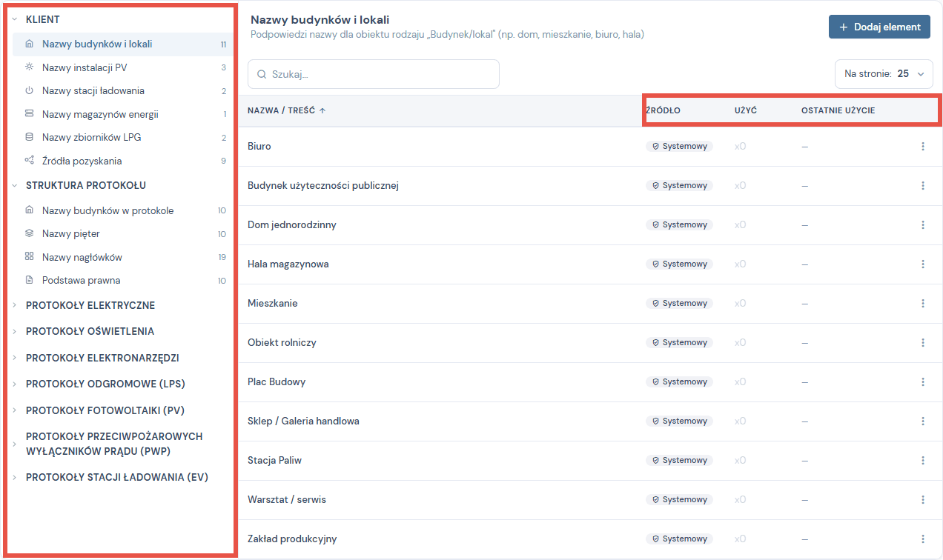943x560 pixels.
Task: Expand PROTOKOŁY STACJI ŁADOWANIA (EV) section
Action: (14, 477)
